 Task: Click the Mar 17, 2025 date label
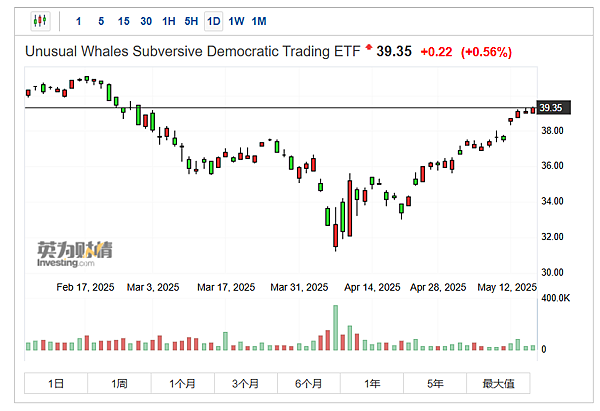[226, 287]
